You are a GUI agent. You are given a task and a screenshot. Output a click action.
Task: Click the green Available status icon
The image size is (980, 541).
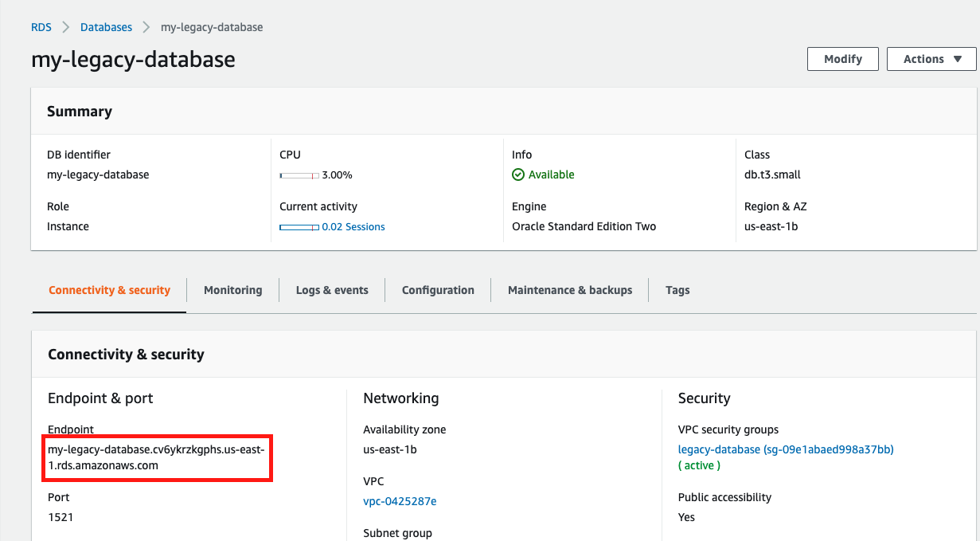click(518, 174)
